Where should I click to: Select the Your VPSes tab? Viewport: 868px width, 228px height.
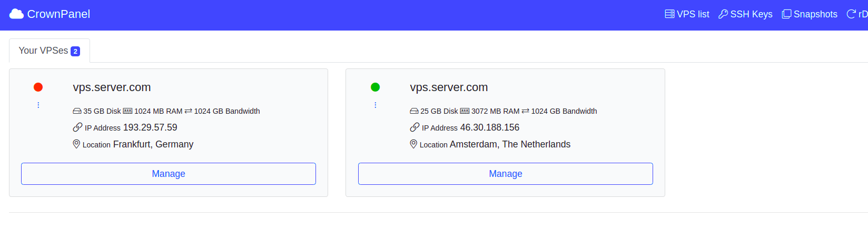(50, 51)
